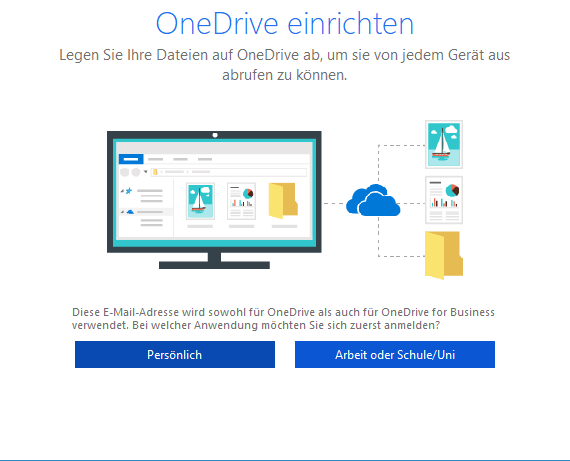The width and height of the screenshot is (570, 461).
Task: Click the webcam dot atop the monitor
Action: coord(215,135)
